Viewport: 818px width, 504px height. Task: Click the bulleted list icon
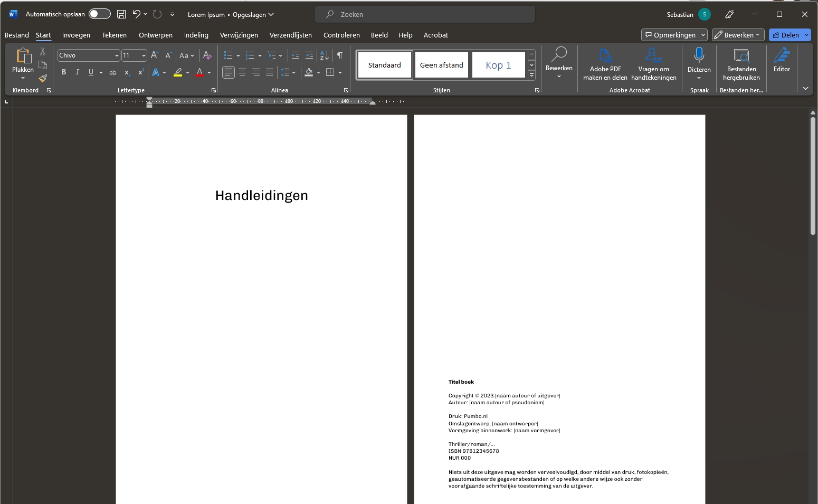228,55
